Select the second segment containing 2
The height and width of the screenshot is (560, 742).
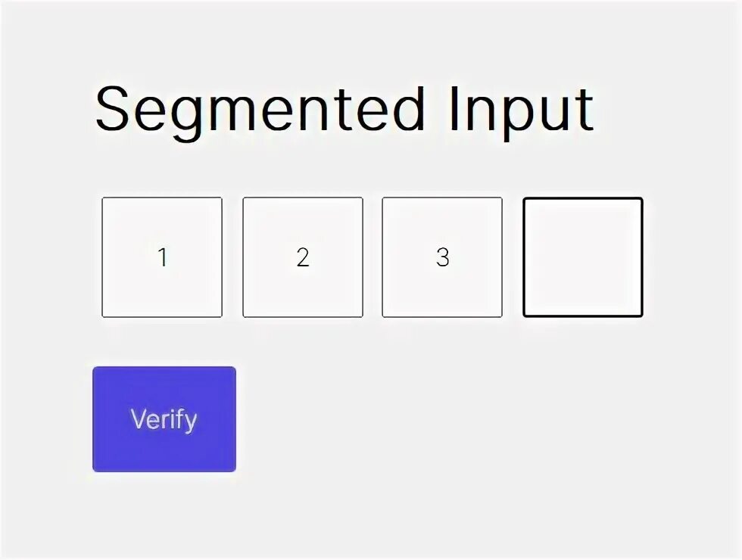point(303,257)
